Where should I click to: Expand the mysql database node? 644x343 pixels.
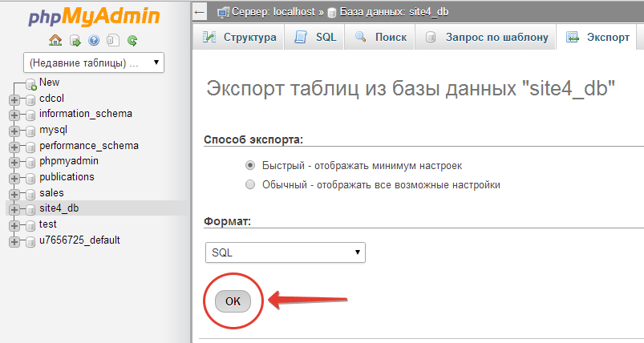(14, 130)
